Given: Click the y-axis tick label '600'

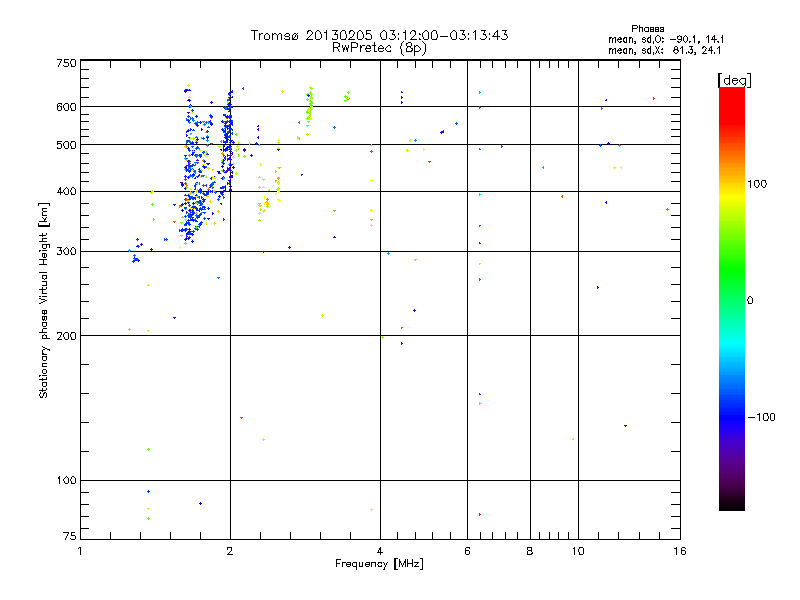Looking at the screenshot, I should [x=66, y=107].
